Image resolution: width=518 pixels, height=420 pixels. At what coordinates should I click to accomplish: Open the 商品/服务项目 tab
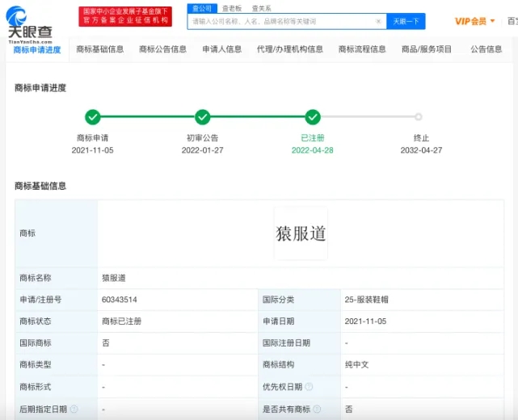pyautogui.click(x=426, y=49)
